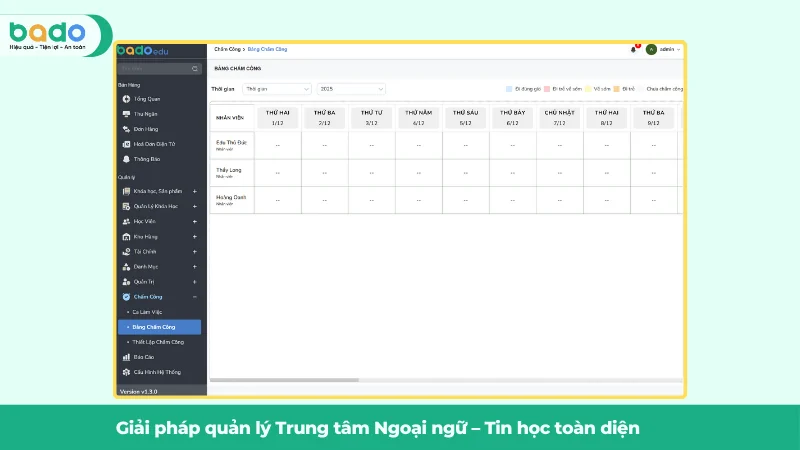Expand Danh Mục submenu plus

pos(194,267)
